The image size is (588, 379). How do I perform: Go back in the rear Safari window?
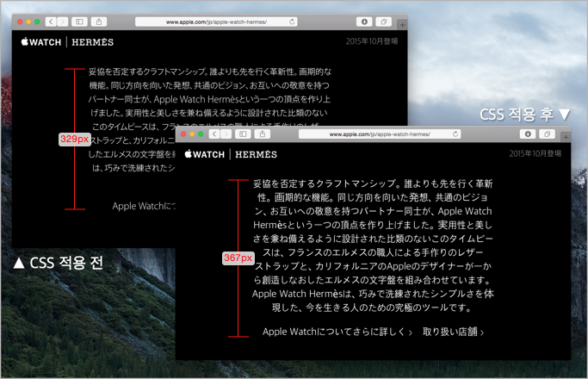[x=51, y=22]
